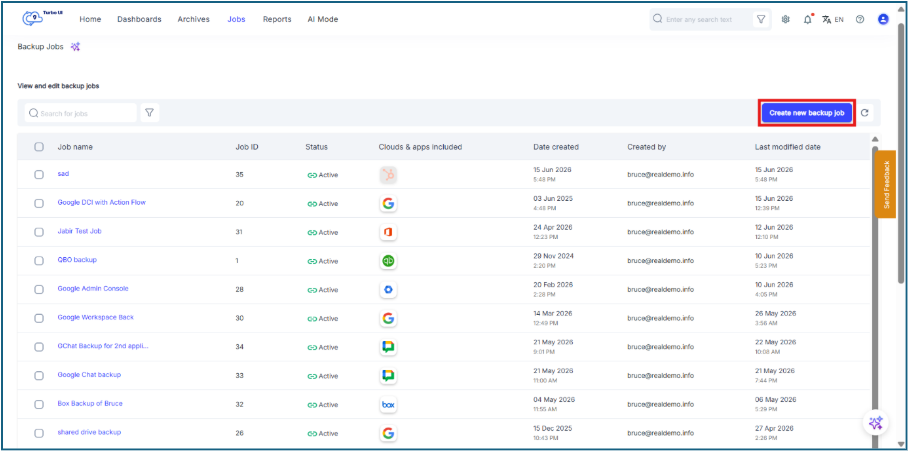
Task: Open the floating AI assistant sparkle button
Action: (875, 423)
